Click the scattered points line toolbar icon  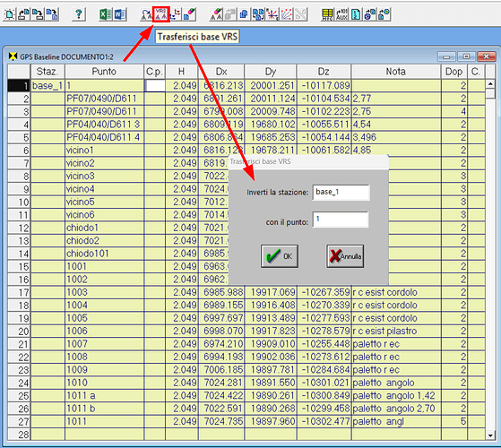(286, 14)
